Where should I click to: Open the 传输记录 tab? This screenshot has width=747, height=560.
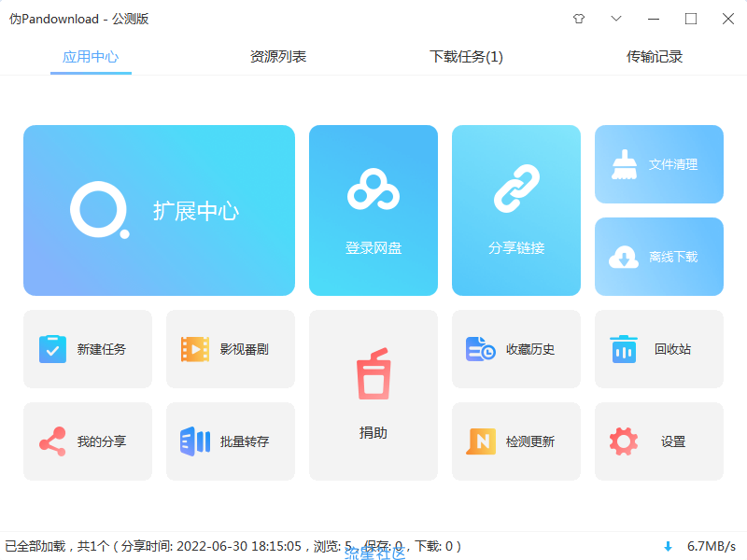(x=655, y=57)
